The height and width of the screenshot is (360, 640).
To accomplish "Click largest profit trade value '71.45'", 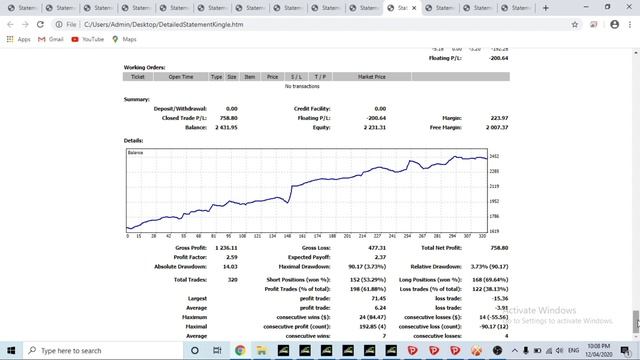I will tap(379, 298).
